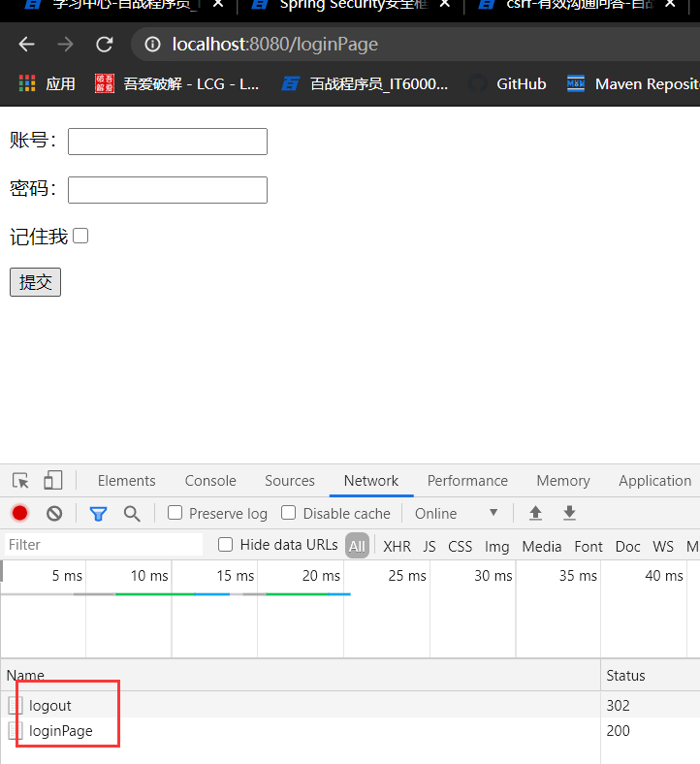Activate the DevTools inspect element picker
The image size is (700, 764).
tap(20, 481)
